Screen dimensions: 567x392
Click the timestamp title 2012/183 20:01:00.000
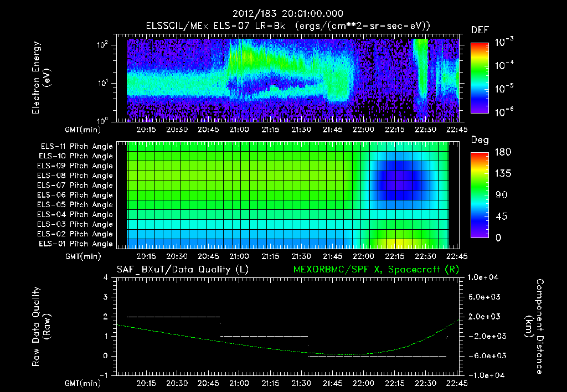click(287, 14)
